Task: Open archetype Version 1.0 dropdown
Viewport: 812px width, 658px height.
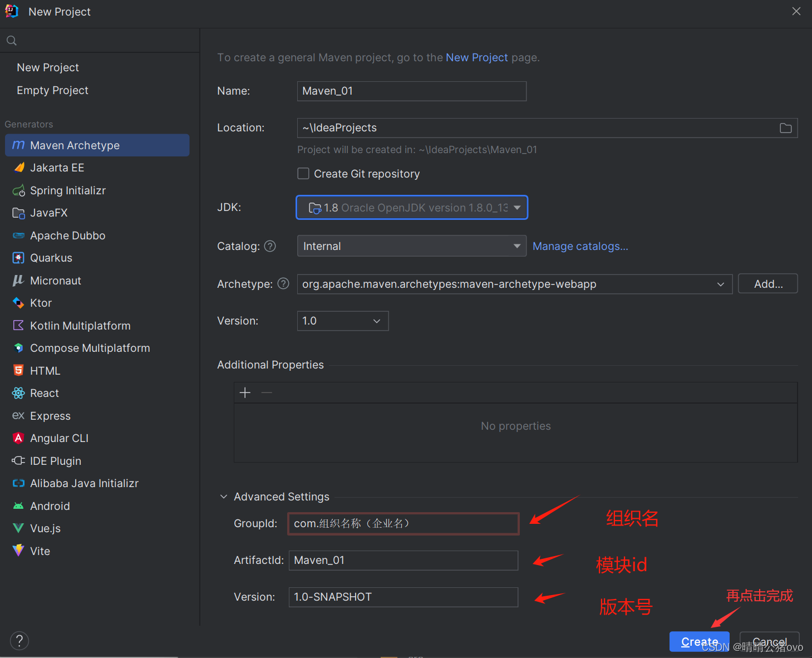Action: coord(343,321)
